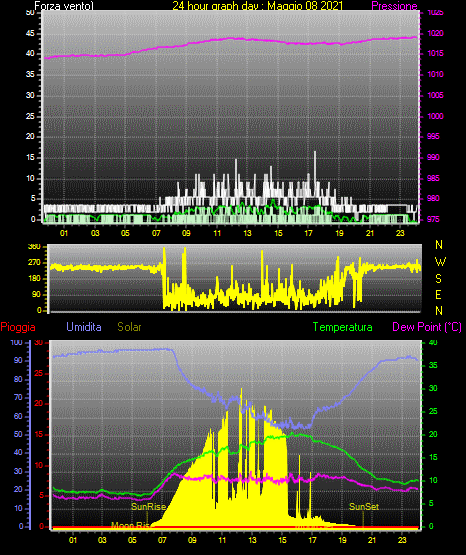The image size is (466, 555).
Task: Click hour '13' under the wind chart
Action: click(x=247, y=233)
